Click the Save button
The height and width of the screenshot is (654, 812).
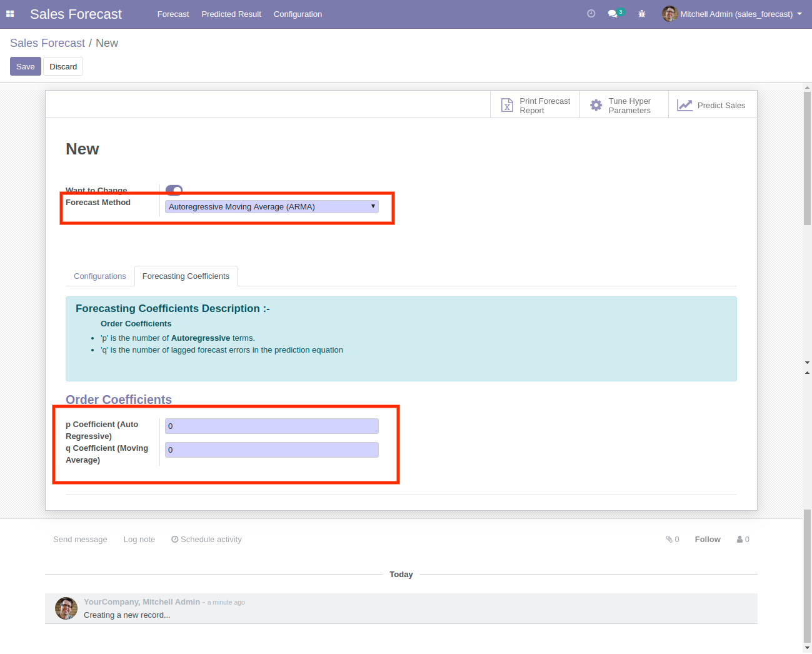pos(26,66)
